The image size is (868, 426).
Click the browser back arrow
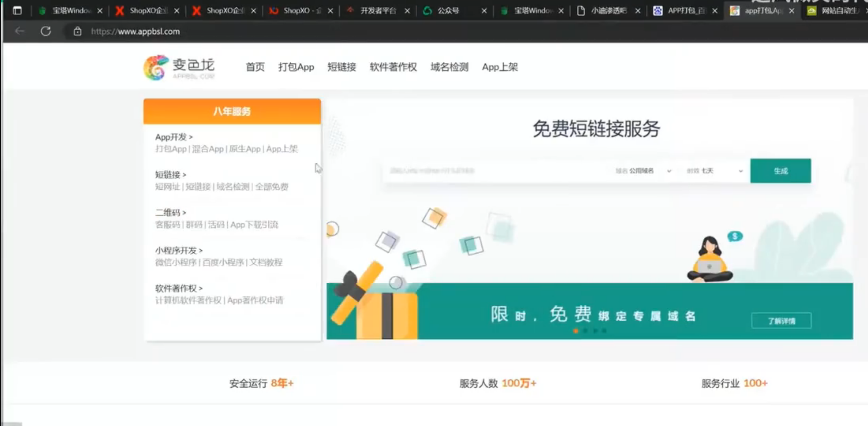point(20,31)
